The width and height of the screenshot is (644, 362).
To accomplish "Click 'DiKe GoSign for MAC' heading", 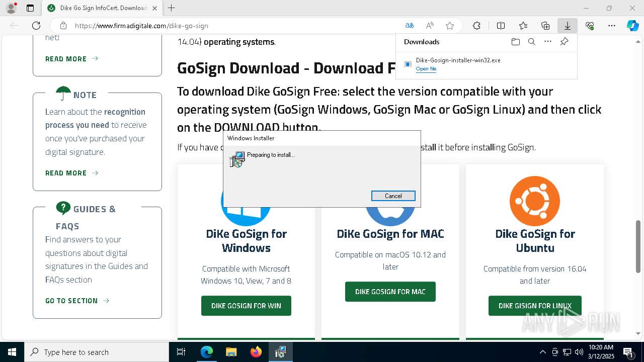I will click(390, 234).
